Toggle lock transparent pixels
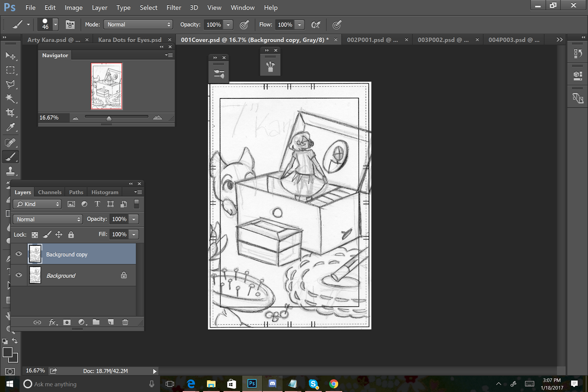Screen dimensions: 588x392 35,235
